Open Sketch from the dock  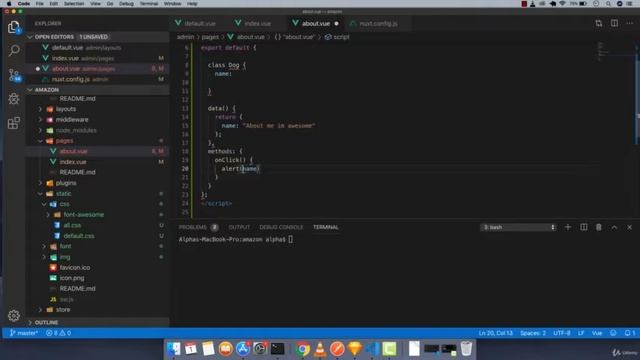click(x=355, y=349)
